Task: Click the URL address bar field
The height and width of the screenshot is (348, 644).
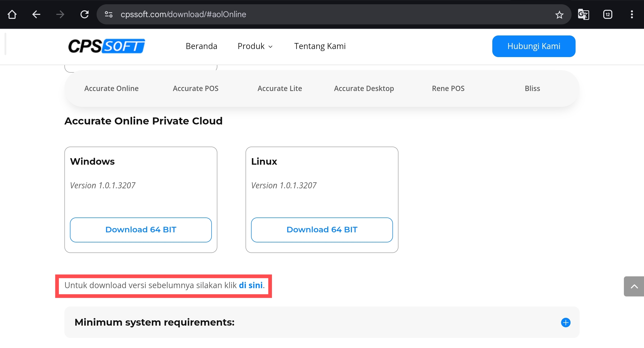Action: coord(327,14)
